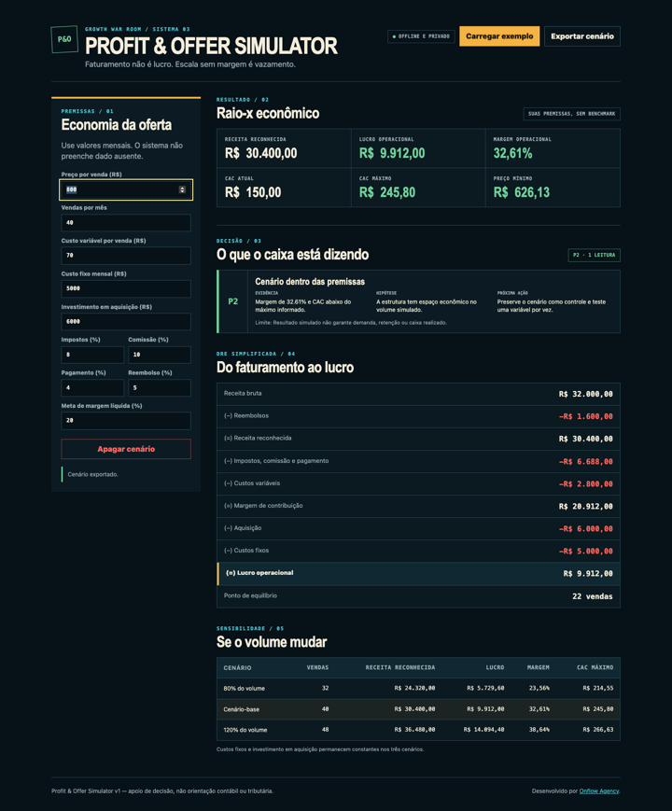Click the number stepper in Preço por venda

182,189
